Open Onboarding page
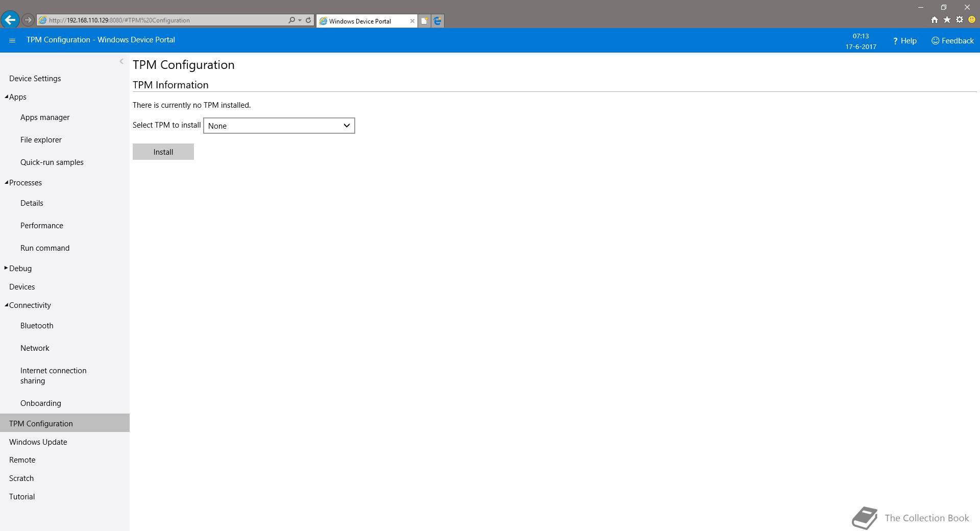Viewport: 980px width, 531px height. (x=41, y=403)
